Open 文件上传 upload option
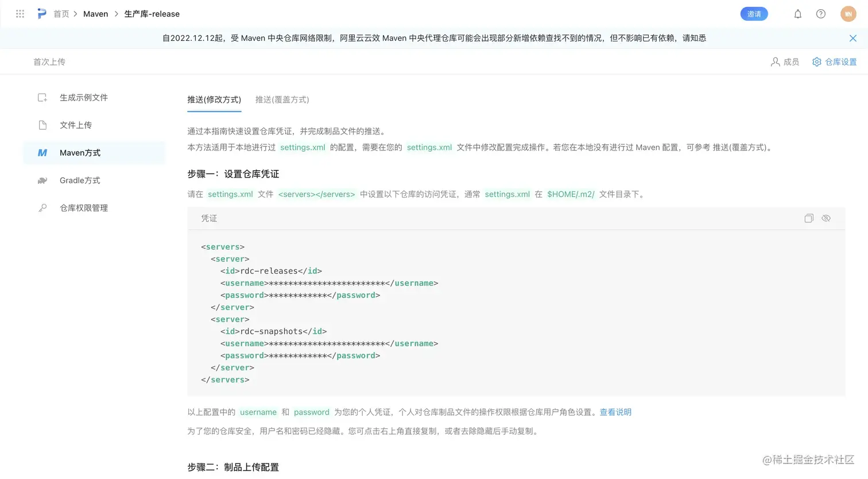 (x=75, y=125)
